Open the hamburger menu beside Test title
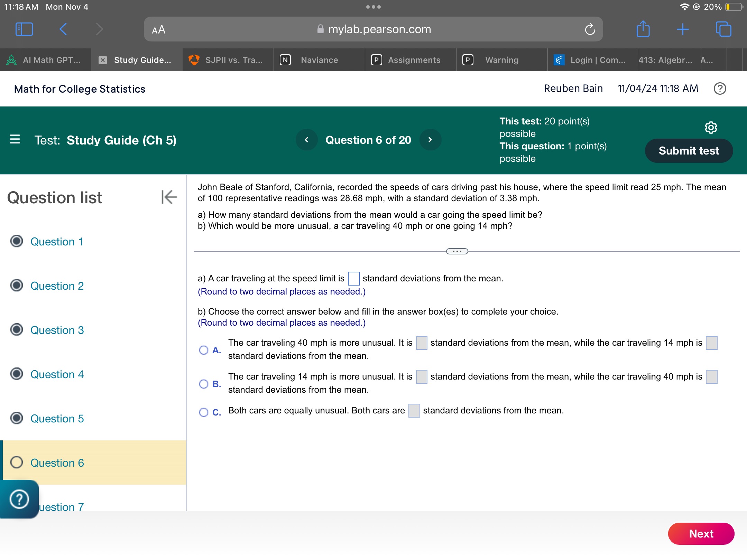Viewport: 747px width, 560px height. [x=15, y=140]
